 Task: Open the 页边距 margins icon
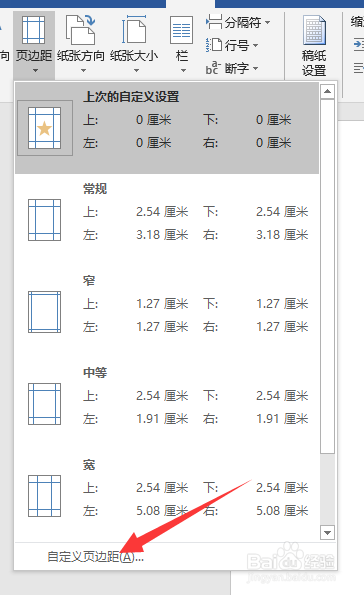tap(33, 30)
